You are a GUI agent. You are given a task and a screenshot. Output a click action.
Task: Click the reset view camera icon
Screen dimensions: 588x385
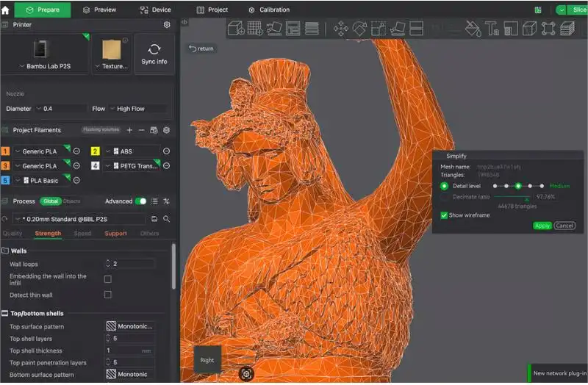246,373
